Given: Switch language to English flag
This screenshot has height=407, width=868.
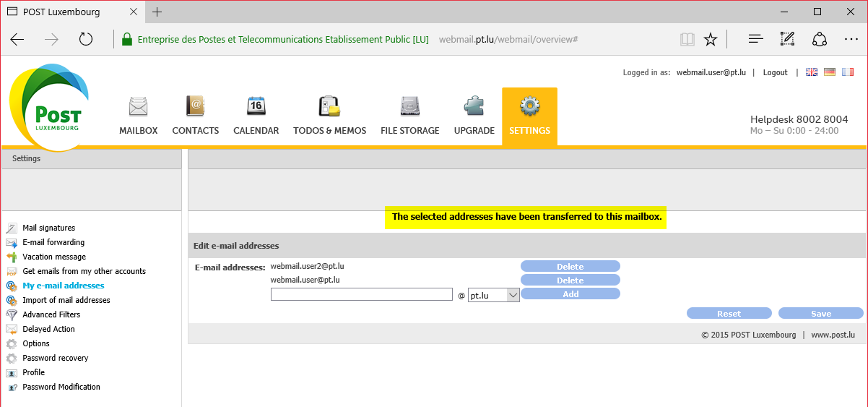Looking at the screenshot, I should click(x=812, y=72).
